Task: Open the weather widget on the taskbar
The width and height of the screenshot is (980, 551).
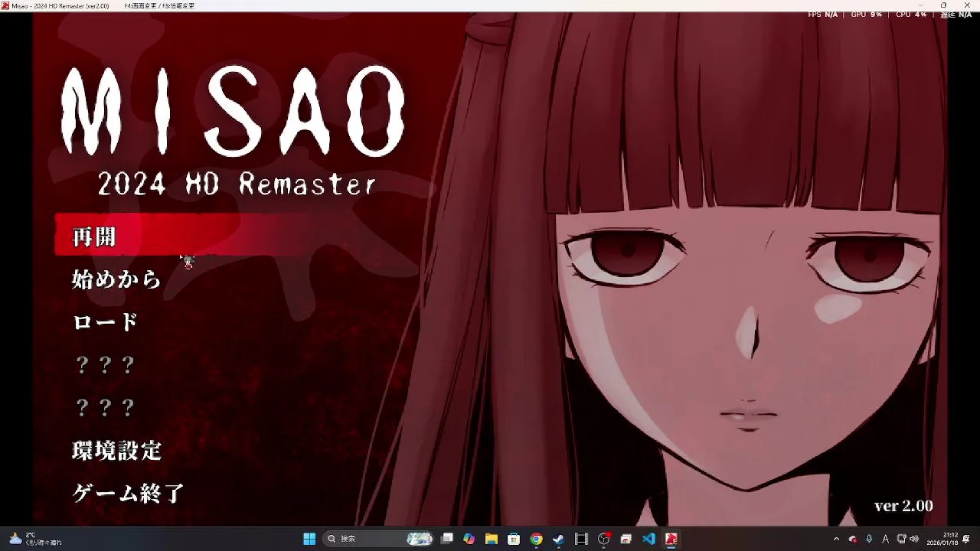Action: (35, 539)
